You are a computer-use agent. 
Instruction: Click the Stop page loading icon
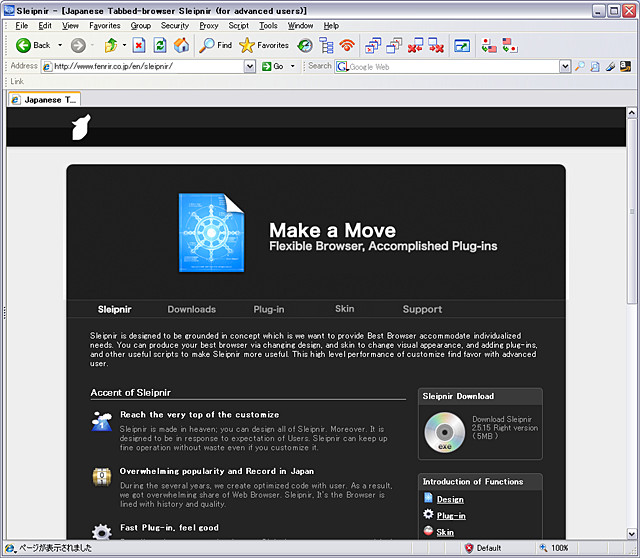click(x=139, y=45)
